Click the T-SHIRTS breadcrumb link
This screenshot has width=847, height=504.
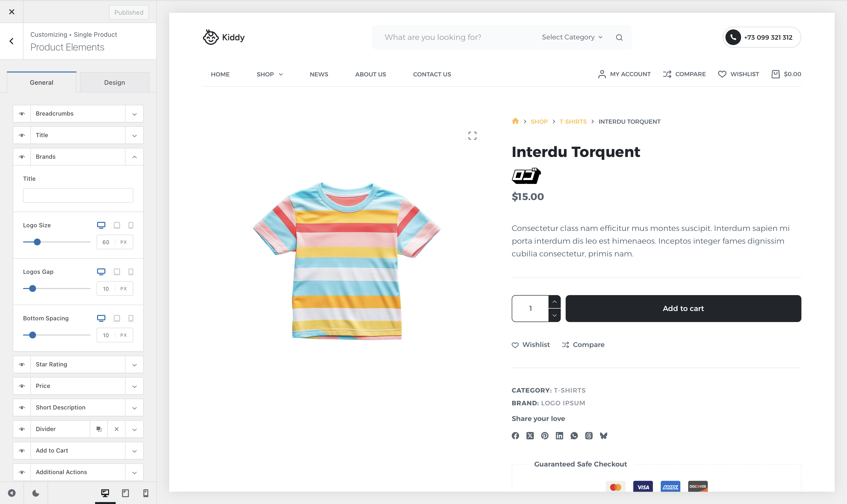[x=573, y=121]
